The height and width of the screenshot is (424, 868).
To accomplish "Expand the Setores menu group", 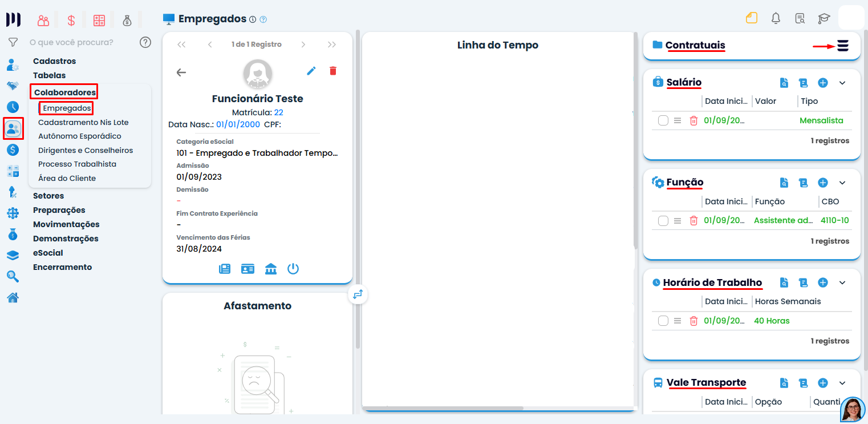I will pos(48,196).
